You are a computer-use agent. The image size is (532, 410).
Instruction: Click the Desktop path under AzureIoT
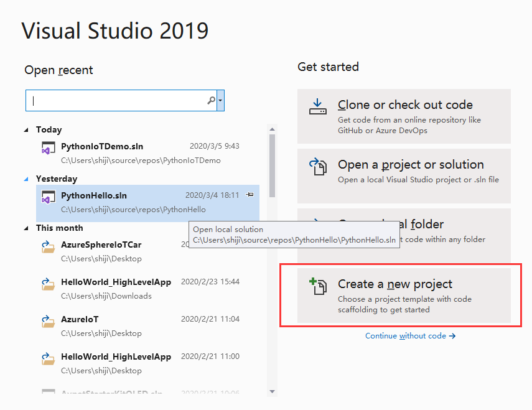[101, 333]
